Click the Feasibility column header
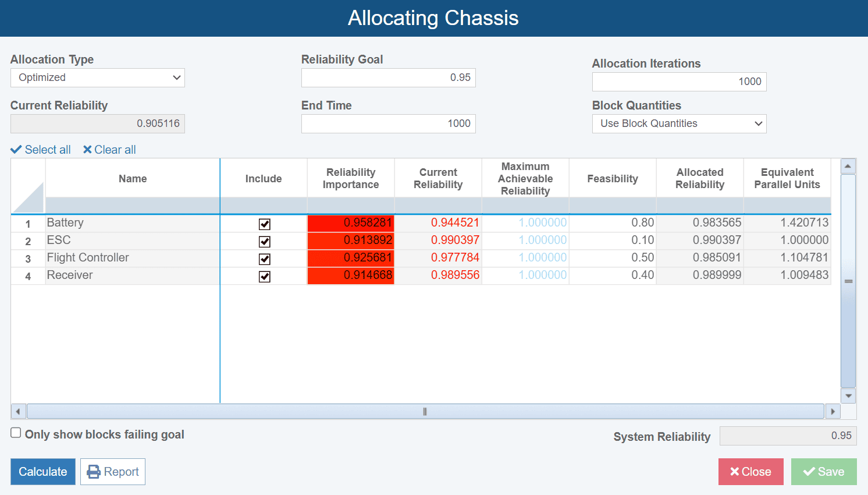The width and height of the screenshot is (868, 495). 613,178
